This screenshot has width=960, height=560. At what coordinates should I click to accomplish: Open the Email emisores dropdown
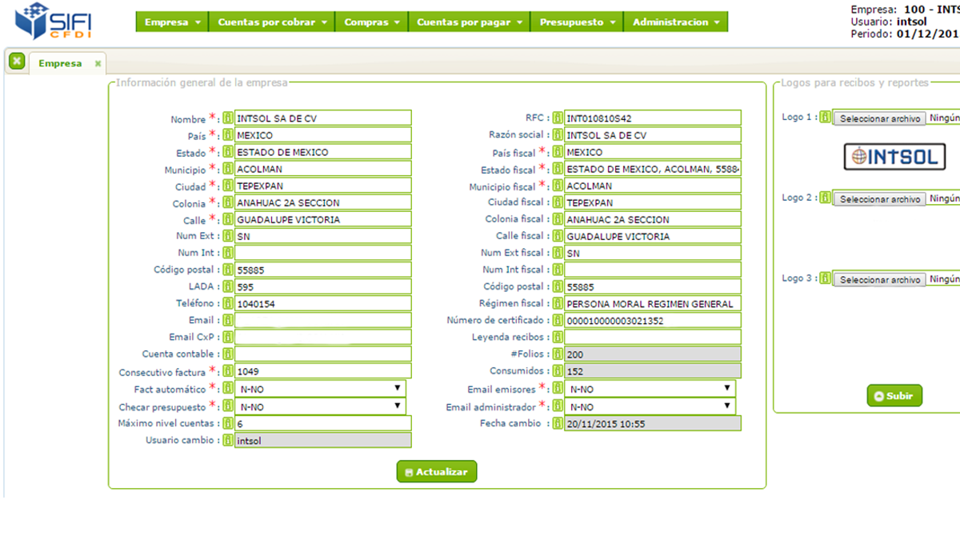(650, 388)
